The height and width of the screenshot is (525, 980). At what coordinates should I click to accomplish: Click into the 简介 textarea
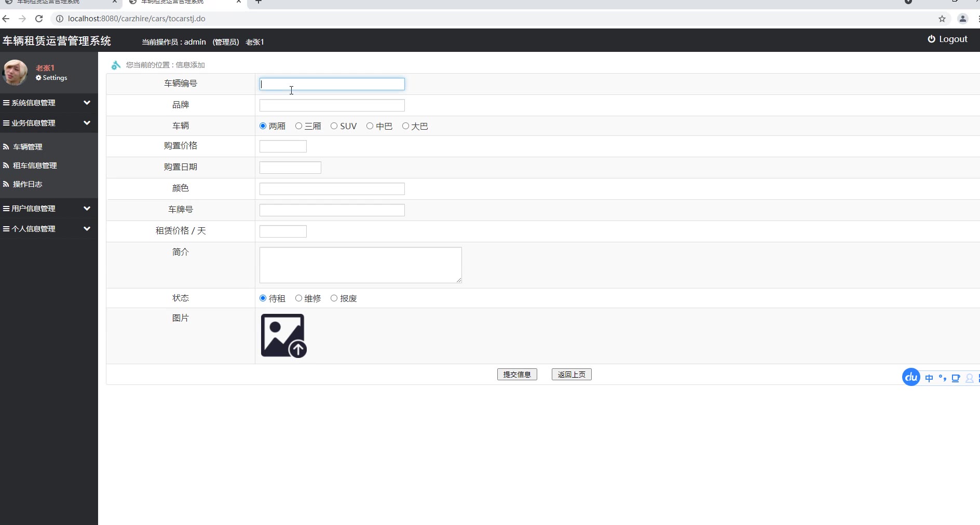[361, 265]
